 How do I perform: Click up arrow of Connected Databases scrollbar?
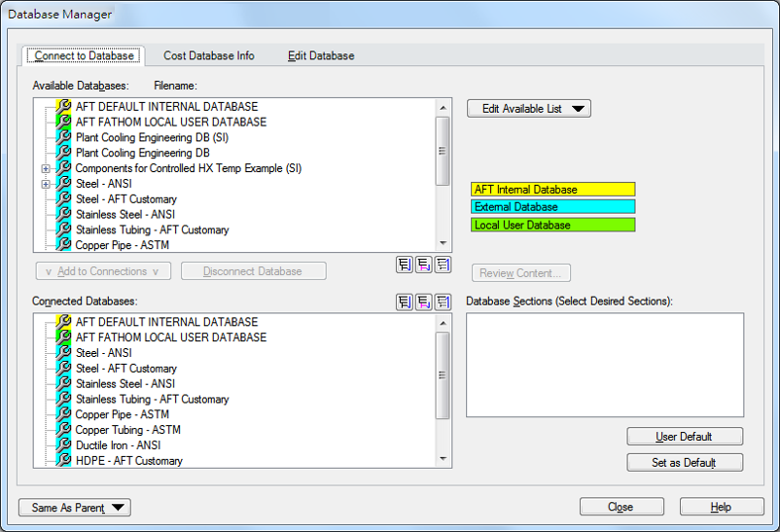[x=443, y=323]
